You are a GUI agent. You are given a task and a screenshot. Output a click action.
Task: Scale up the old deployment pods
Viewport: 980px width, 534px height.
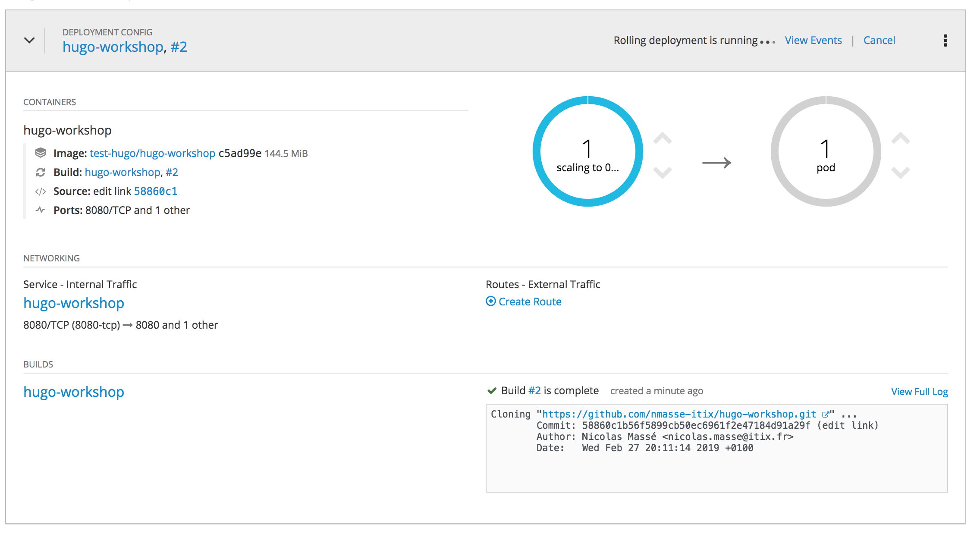click(x=662, y=139)
